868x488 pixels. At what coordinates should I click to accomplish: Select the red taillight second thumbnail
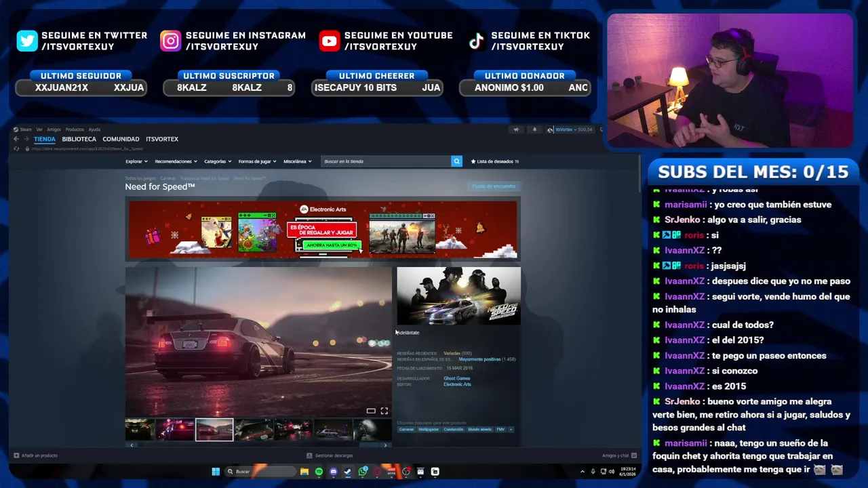(x=175, y=430)
